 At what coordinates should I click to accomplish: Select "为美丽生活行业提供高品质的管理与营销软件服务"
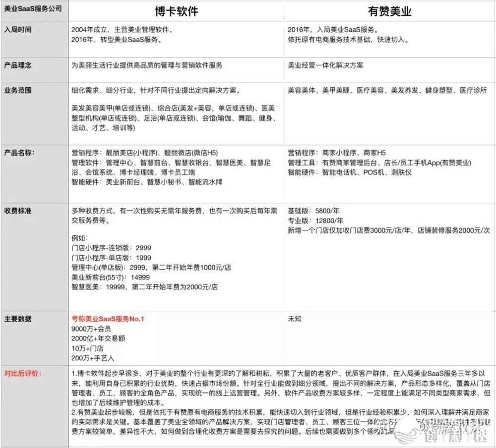click(147, 65)
